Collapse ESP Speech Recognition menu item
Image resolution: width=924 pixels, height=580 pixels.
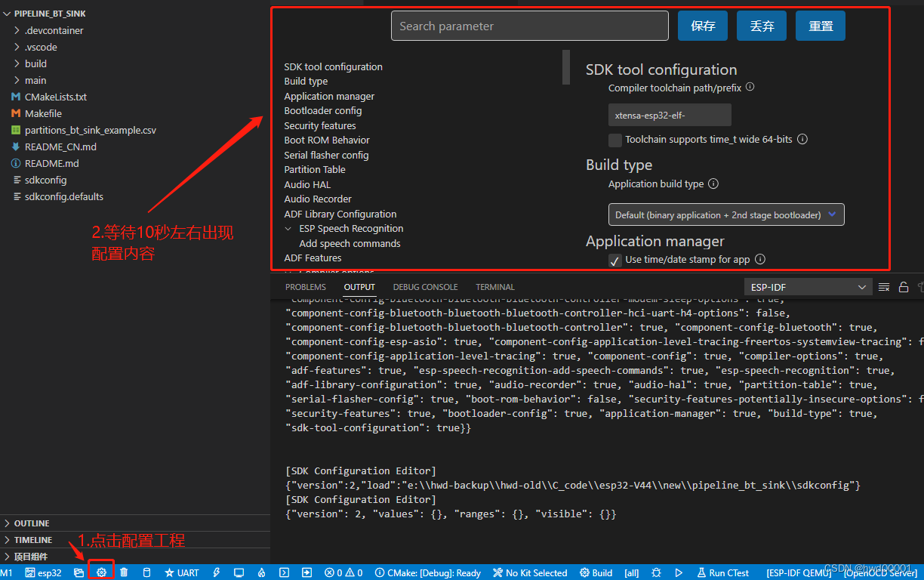[288, 228]
